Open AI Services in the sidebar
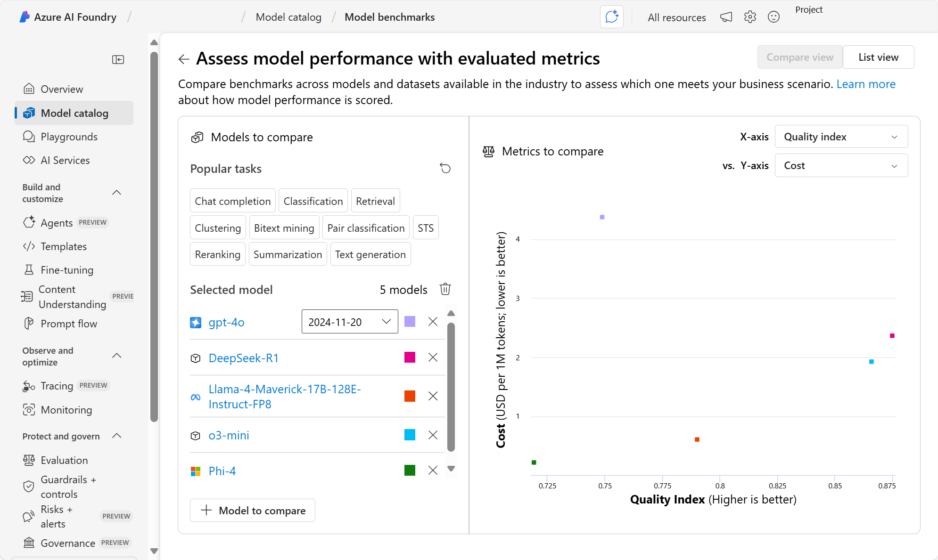The image size is (938, 560). tap(74, 160)
